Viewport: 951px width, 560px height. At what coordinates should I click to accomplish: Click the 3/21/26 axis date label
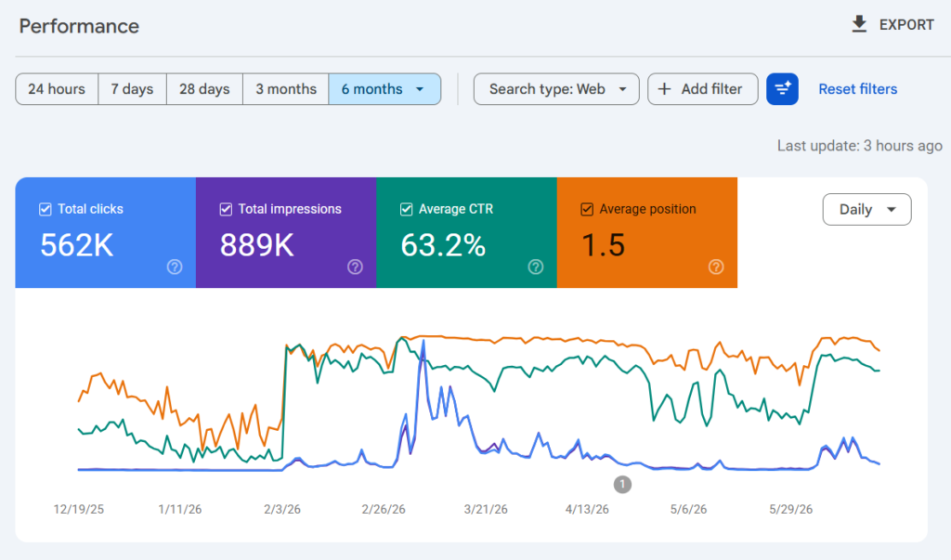point(486,509)
